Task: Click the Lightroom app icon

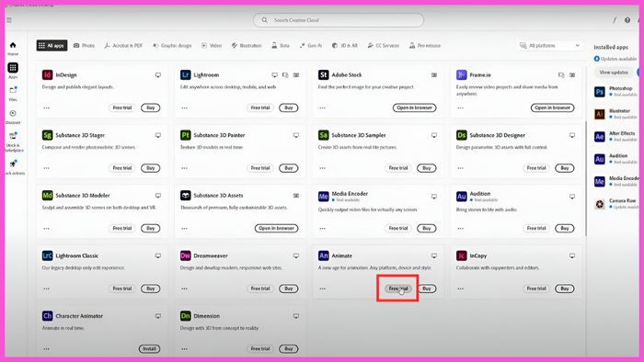Action: [185, 74]
